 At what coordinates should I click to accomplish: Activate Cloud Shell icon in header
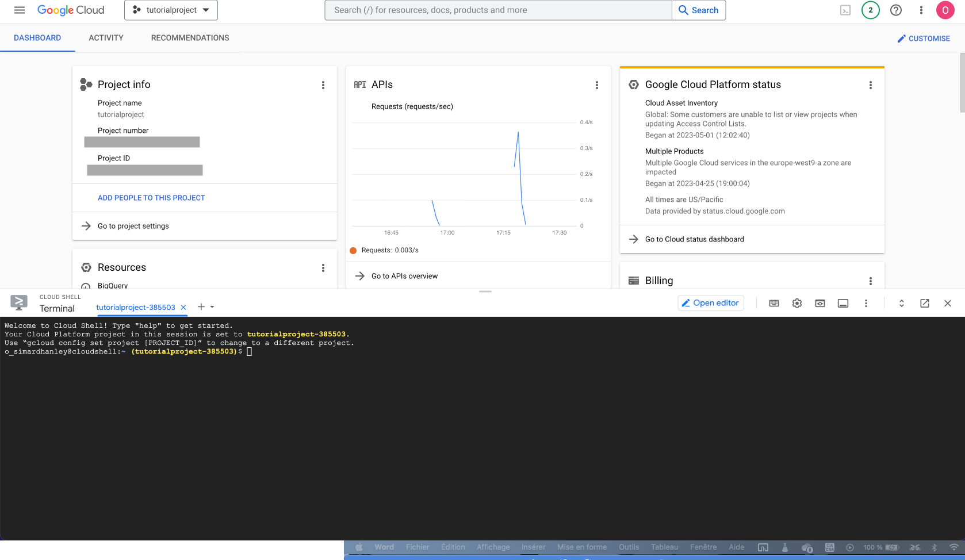845,10
